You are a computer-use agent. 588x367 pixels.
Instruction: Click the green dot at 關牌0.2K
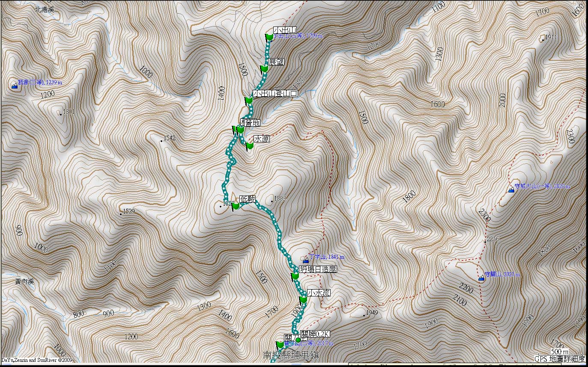click(298, 340)
